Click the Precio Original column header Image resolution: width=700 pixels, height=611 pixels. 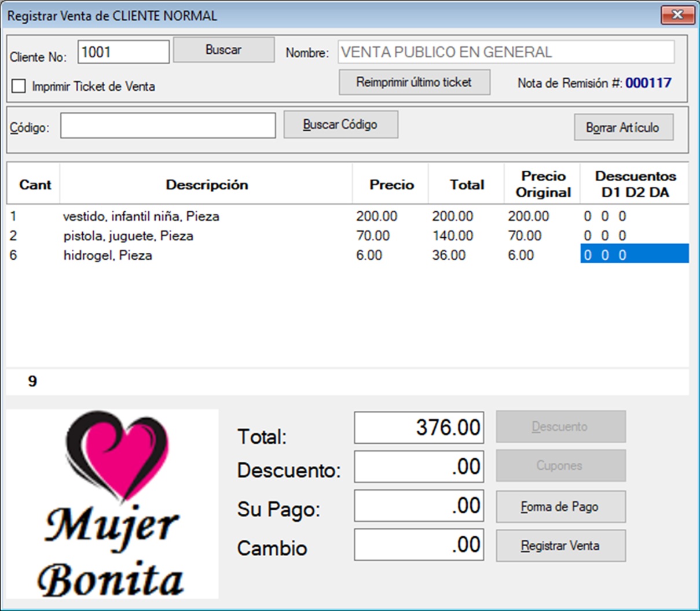(543, 184)
